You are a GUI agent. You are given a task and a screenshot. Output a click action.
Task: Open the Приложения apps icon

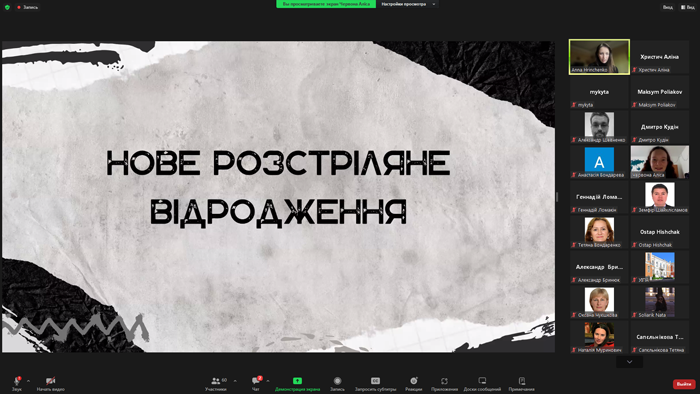click(x=444, y=381)
